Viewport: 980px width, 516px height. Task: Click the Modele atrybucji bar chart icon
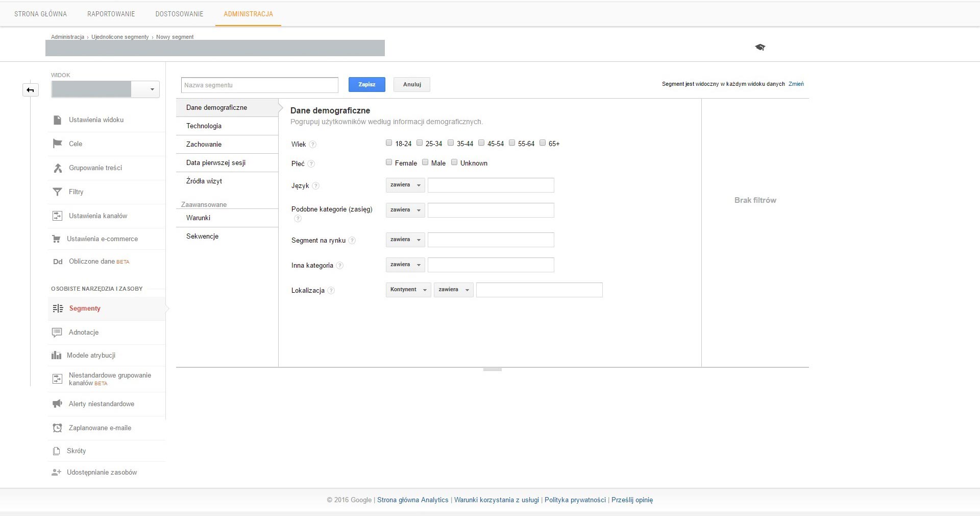56,355
